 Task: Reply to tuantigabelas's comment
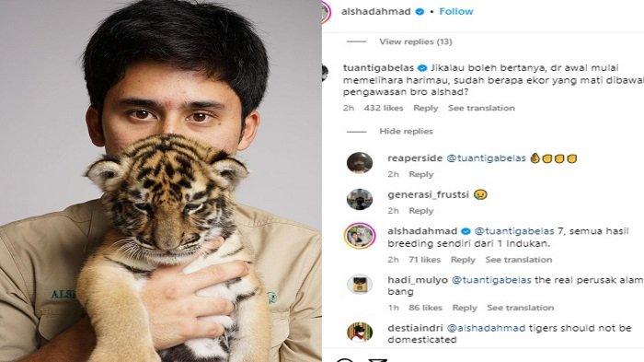pyautogui.click(x=425, y=108)
